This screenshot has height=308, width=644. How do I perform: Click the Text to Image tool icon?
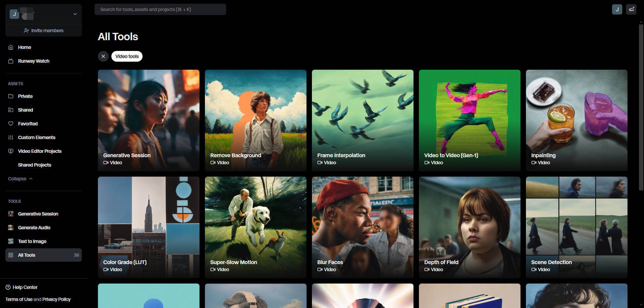[x=11, y=241]
